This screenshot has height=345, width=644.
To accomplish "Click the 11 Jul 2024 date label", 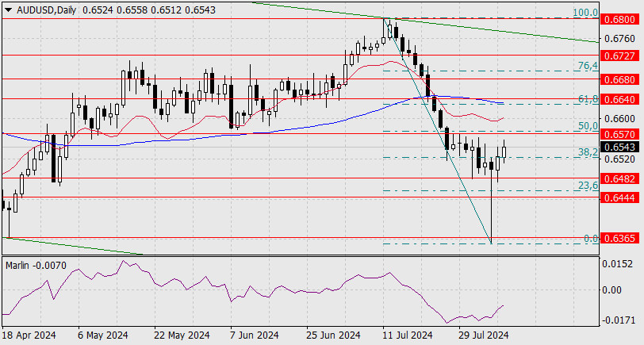I will coord(408,335).
